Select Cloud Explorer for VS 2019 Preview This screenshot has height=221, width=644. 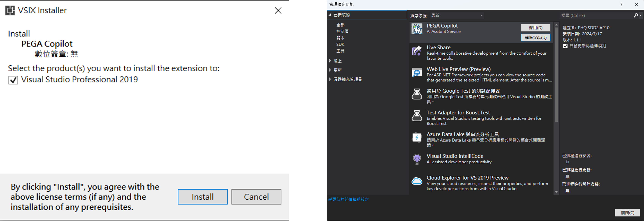(x=467, y=178)
